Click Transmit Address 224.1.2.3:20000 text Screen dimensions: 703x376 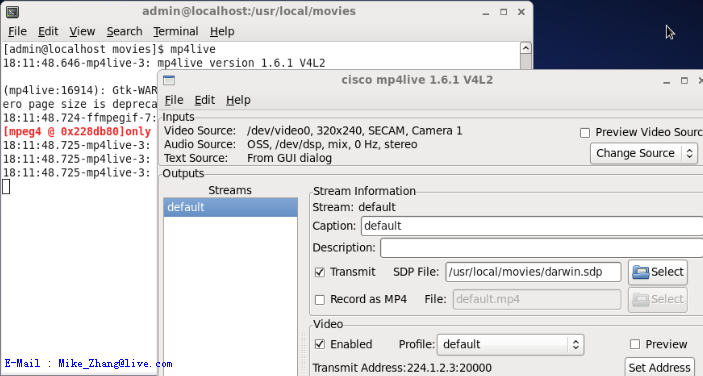[402, 368]
